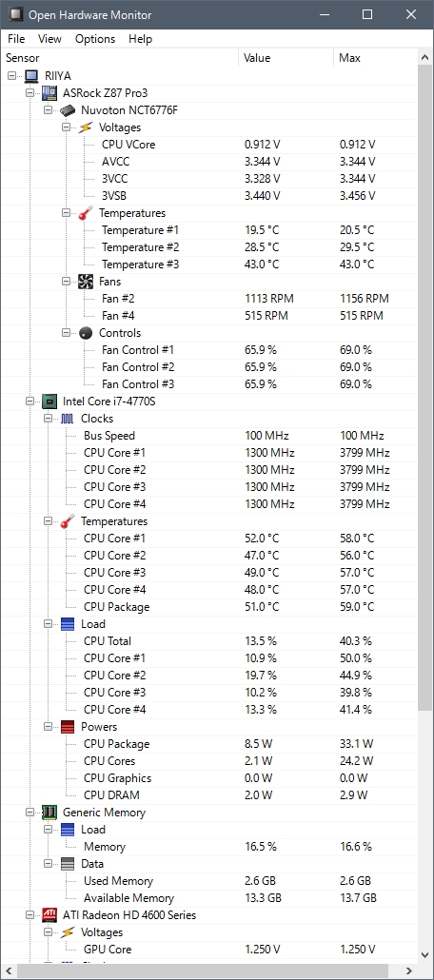Click the ATI Radeon HD 4600 icon
The image size is (434, 980).
coord(49,915)
